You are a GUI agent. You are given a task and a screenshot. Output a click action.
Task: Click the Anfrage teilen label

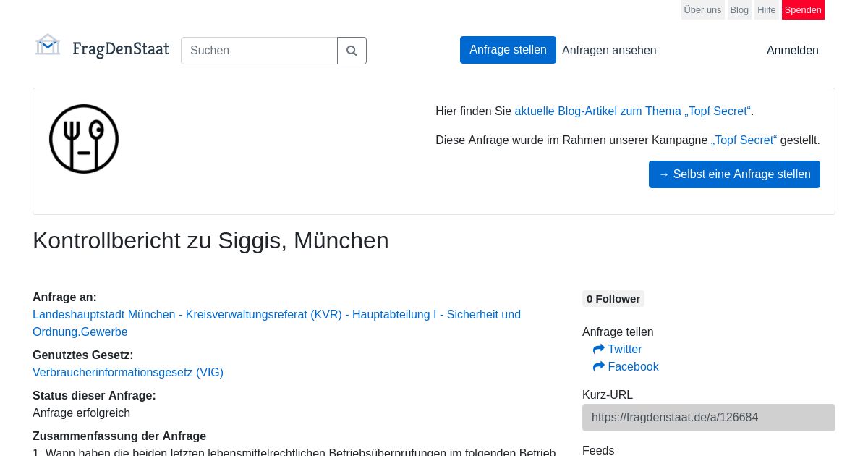tap(618, 332)
